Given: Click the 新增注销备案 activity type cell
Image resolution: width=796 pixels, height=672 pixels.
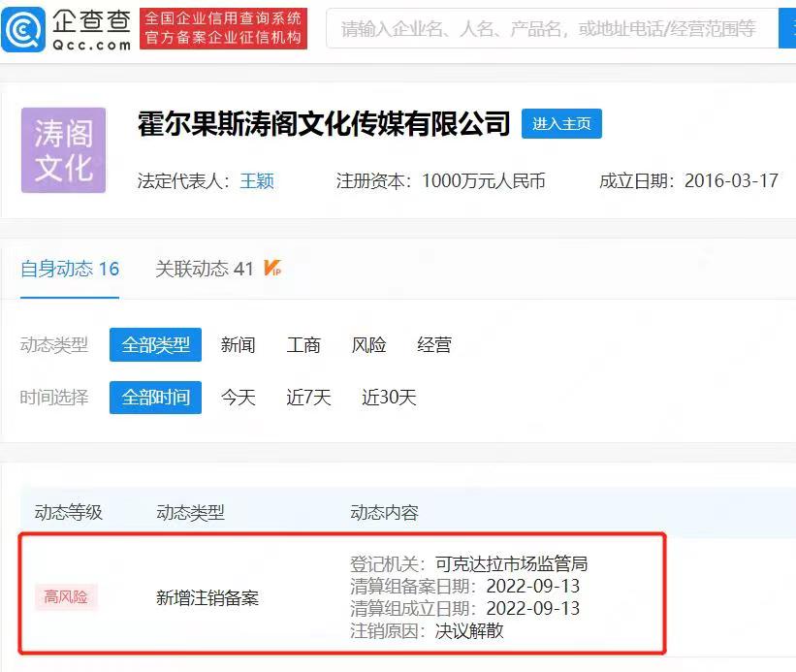Looking at the screenshot, I should click(207, 598).
